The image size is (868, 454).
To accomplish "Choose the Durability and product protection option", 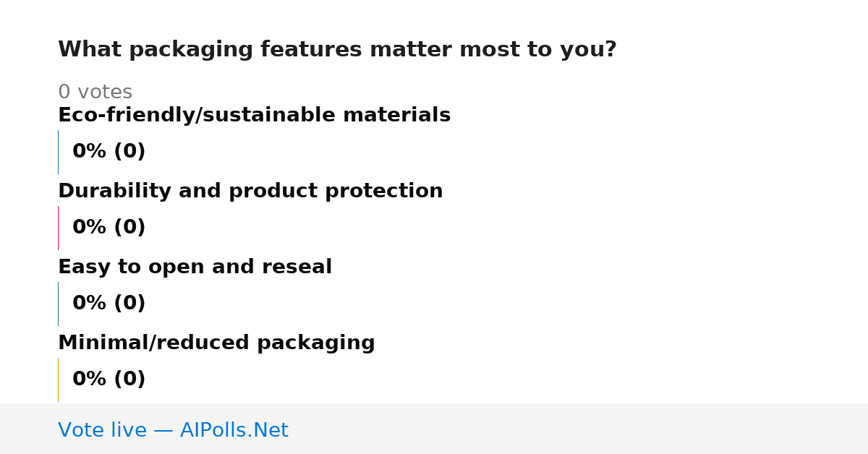I will [250, 191].
